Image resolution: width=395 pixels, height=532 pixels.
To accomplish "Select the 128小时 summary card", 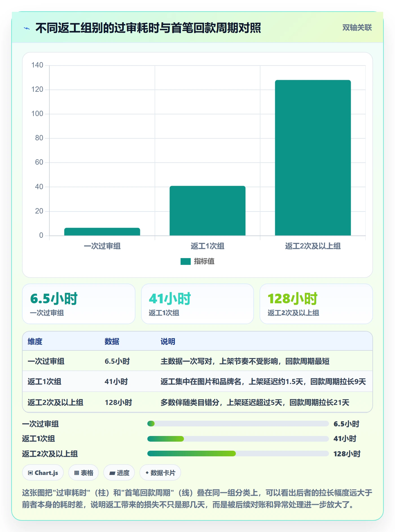I will pyautogui.click(x=316, y=304).
